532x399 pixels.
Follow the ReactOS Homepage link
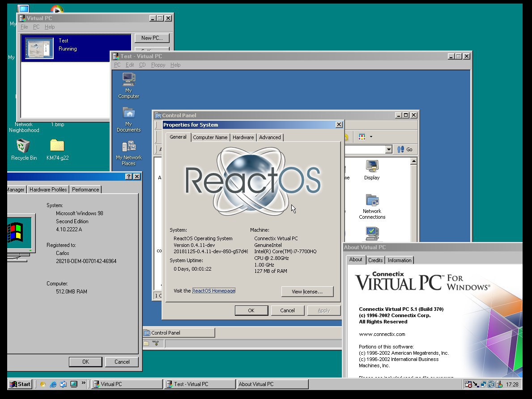(x=214, y=291)
